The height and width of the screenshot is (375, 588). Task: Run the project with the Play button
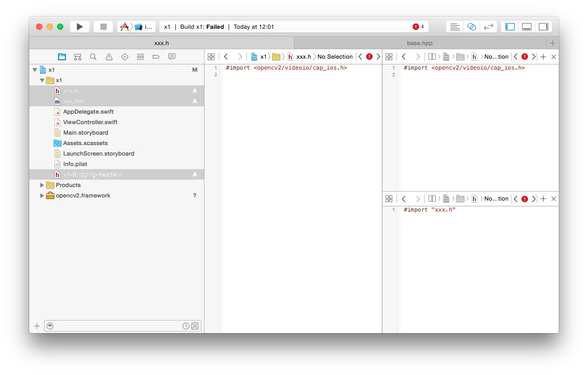tap(80, 27)
